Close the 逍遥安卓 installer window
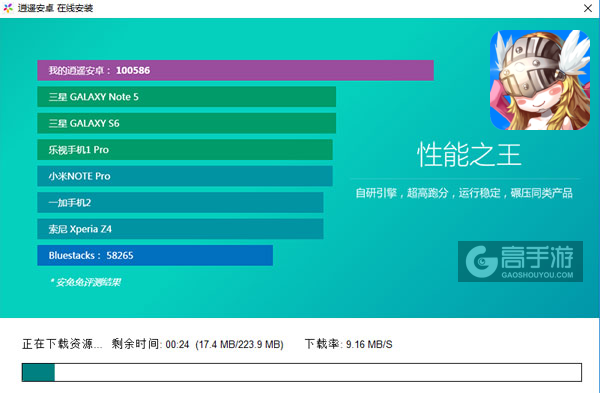 click(588, 8)
